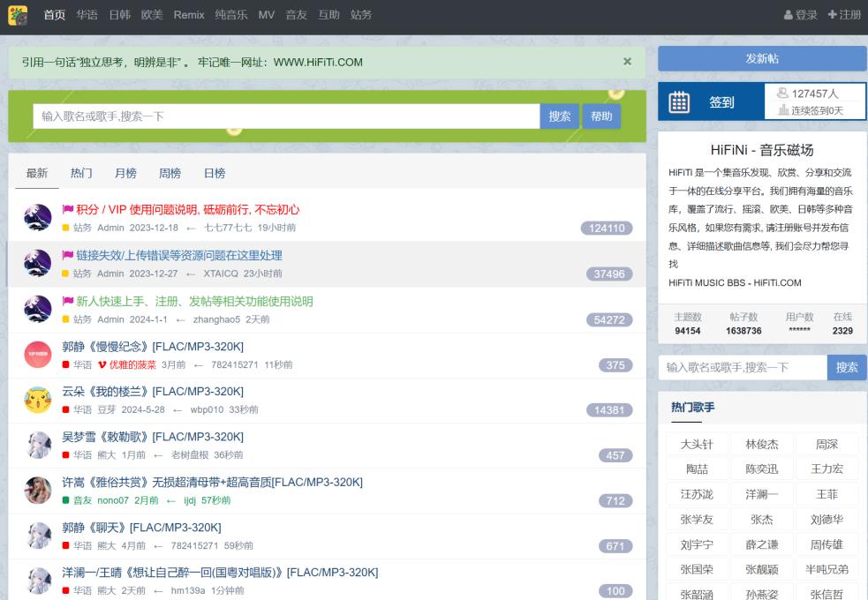Switch to the 热门 tab
The height and width of the screenshot is (600, 868).
point(81,173)
